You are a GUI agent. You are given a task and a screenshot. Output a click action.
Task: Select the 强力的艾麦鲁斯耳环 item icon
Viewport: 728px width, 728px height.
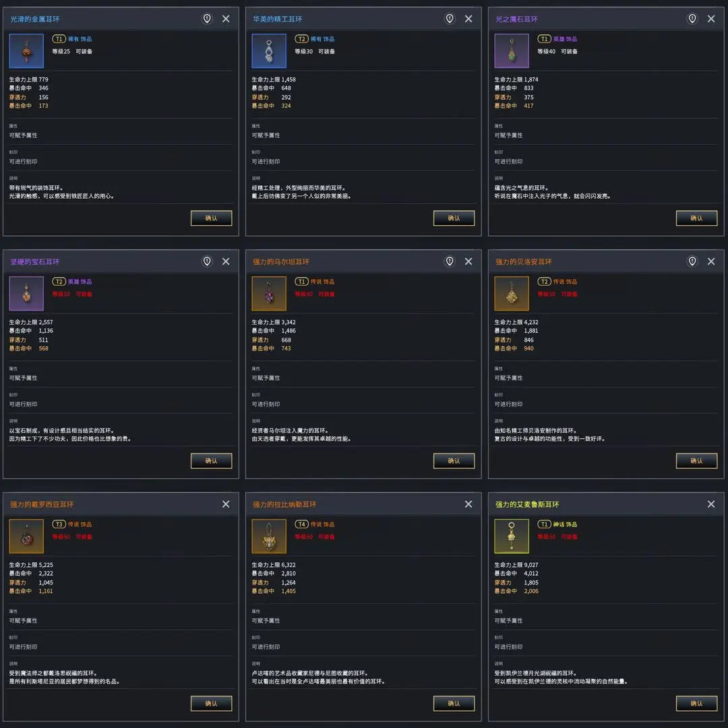coord(512,537)
